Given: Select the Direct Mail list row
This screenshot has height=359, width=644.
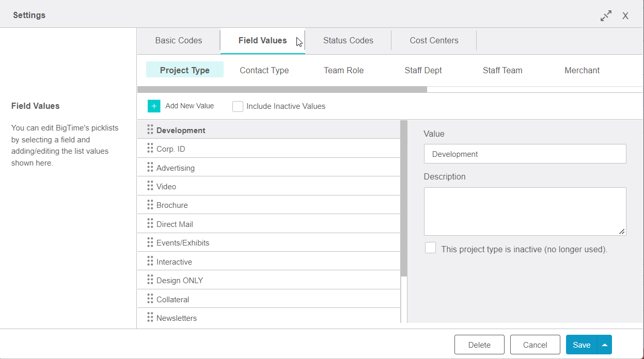Looking at the screenshot, I should [x=269, y=224].
